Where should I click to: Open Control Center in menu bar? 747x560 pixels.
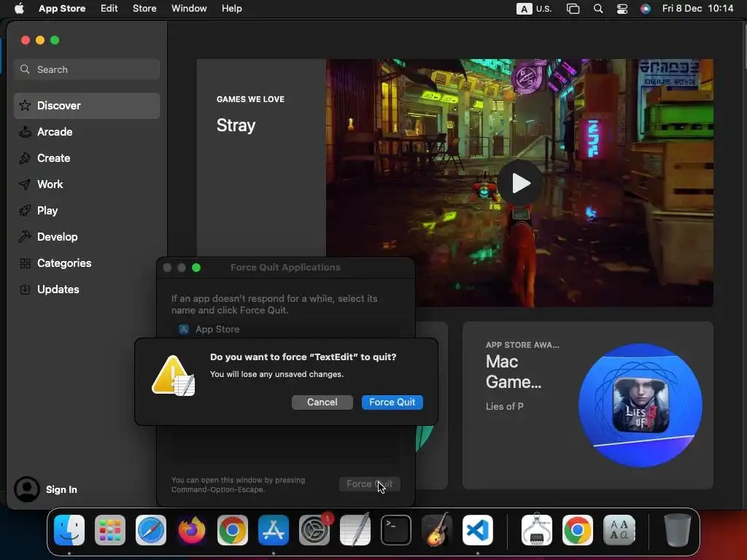tap(622, 9)
